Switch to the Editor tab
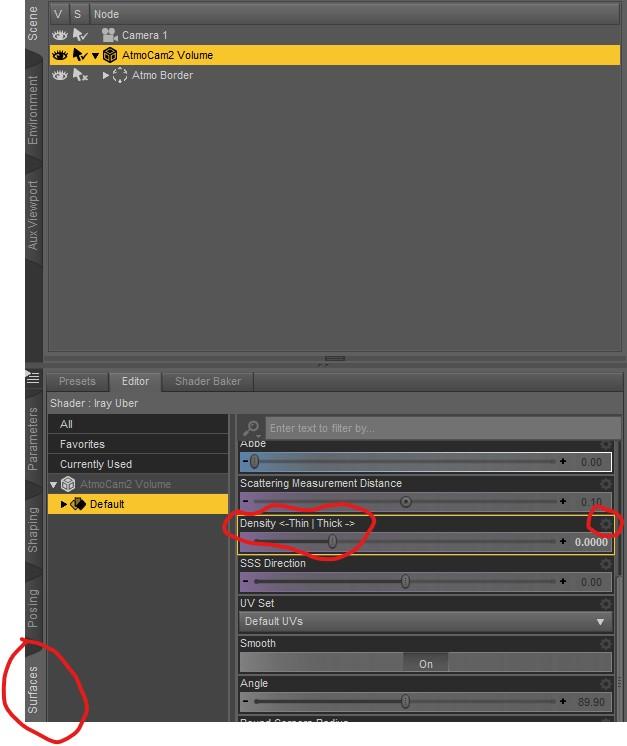The height and width of the screenshot is (746, 627). tap(135, 382)
